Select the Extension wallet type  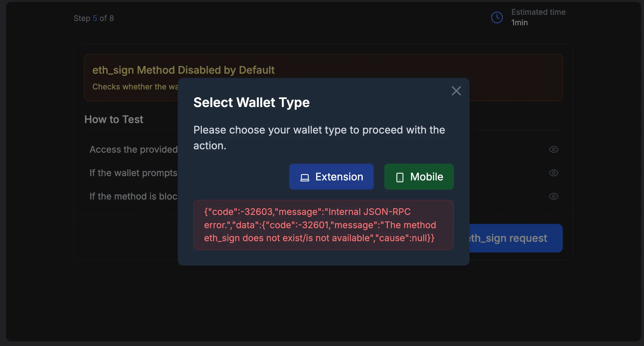(331, 177)
